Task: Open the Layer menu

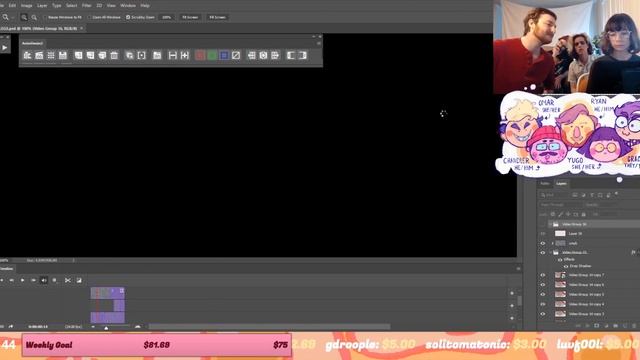Action: 42,6
